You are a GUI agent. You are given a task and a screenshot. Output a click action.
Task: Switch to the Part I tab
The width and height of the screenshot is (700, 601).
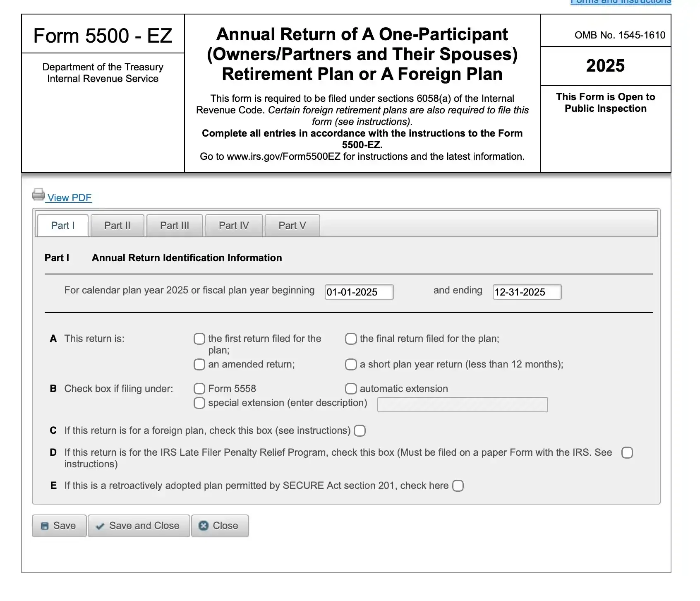pyautogui.click(x=63, y=226)
